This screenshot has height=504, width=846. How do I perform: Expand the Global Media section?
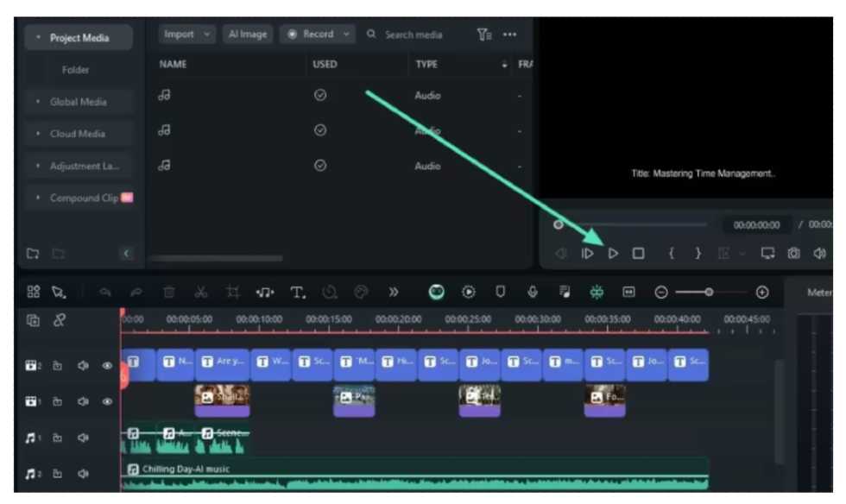(x=79, y=102)
